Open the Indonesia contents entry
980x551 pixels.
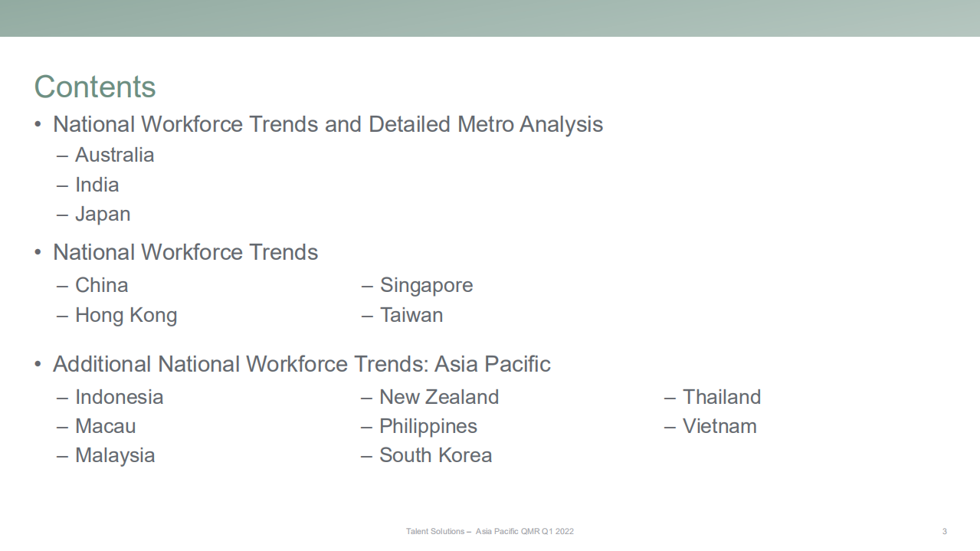119,397
